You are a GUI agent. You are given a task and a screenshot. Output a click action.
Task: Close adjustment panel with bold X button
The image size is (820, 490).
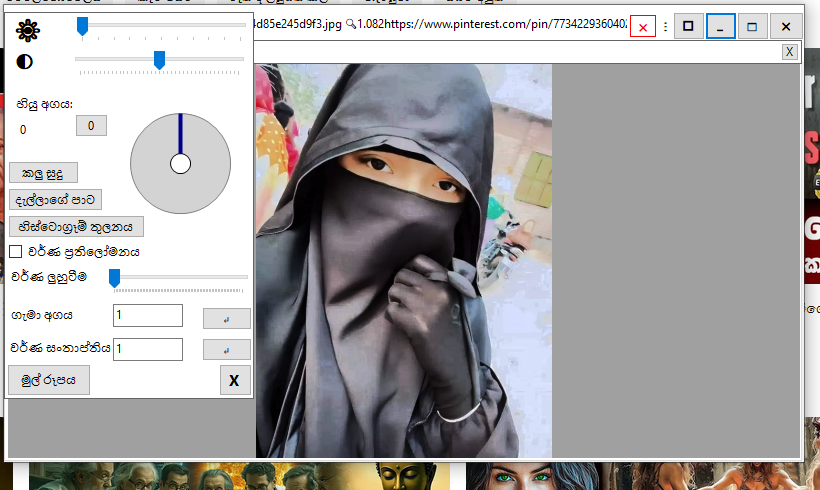235,380
